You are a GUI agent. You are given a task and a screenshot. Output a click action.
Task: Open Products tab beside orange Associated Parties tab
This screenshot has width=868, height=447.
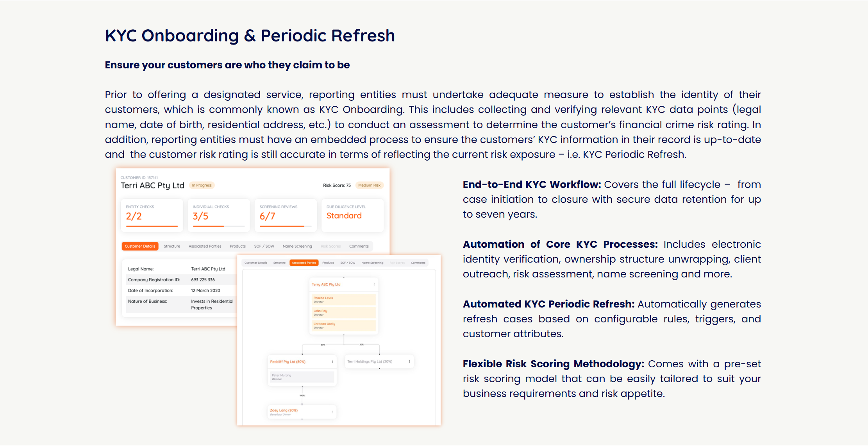[328, 263]
